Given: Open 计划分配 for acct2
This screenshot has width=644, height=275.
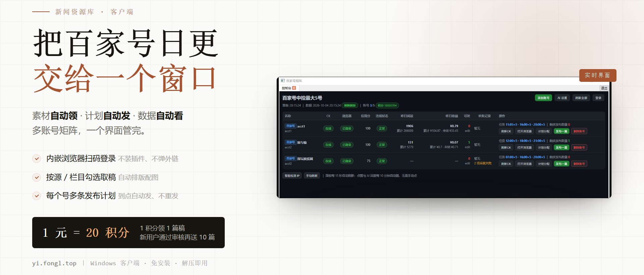Looking at the screenshot, I should pos(544,148).
